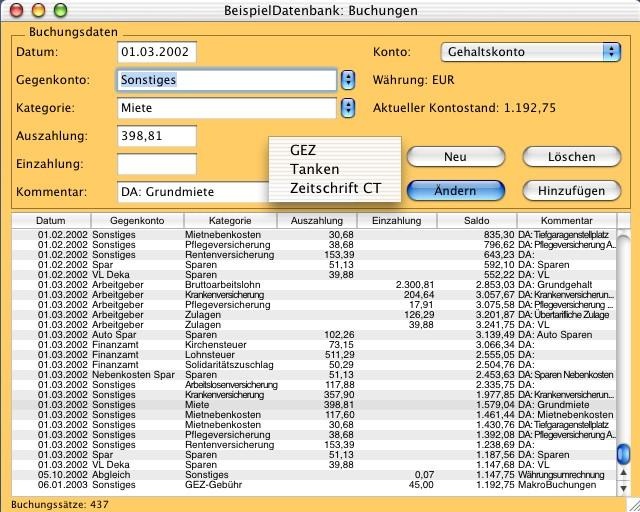The width and height of the screenshot is (640, 512).
Task: Select the Solidaritätszuschlag row
Action: [x=314, y=365]
